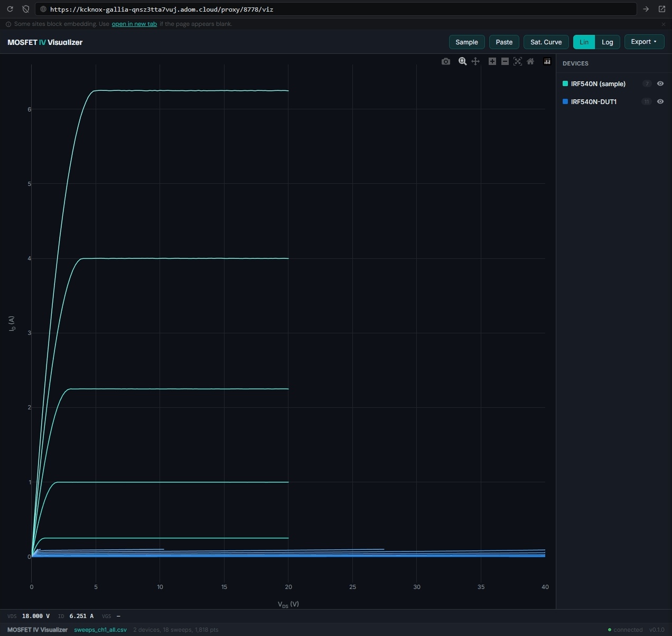Viewport: 672px width, 636px height.
Task: Autoscale the plot axes
Action: tap(518, 61)
